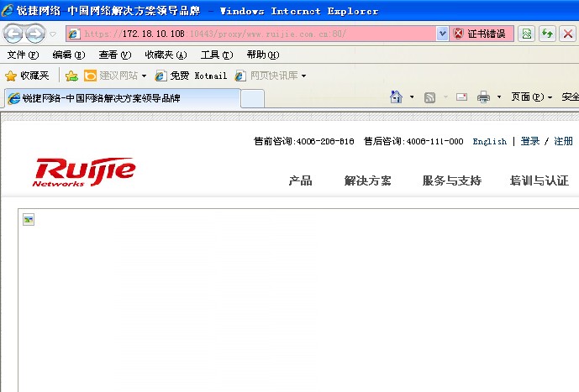Click the broken image placeholder icon
The height and width of the screenshot is (392, 579).
[29, 219]
